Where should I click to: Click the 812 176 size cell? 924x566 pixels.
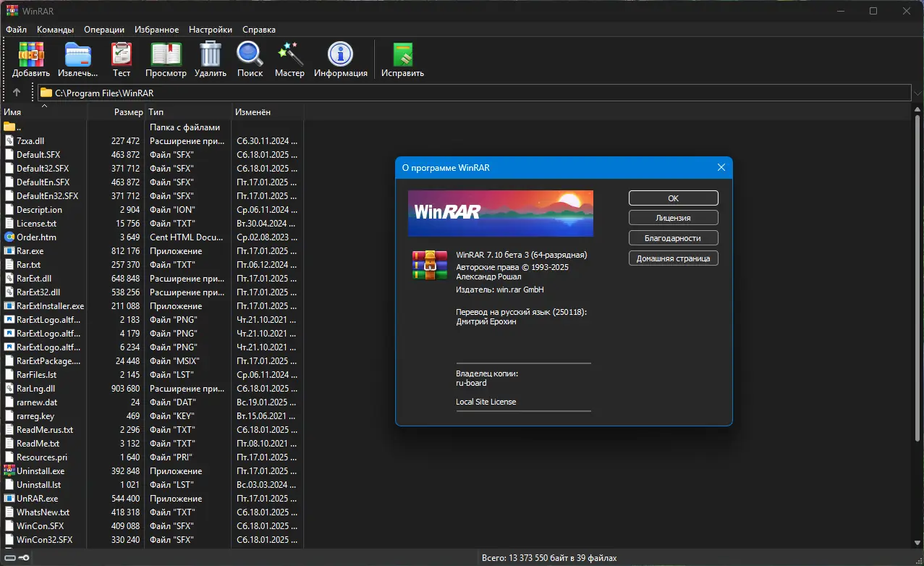(126, 250)
